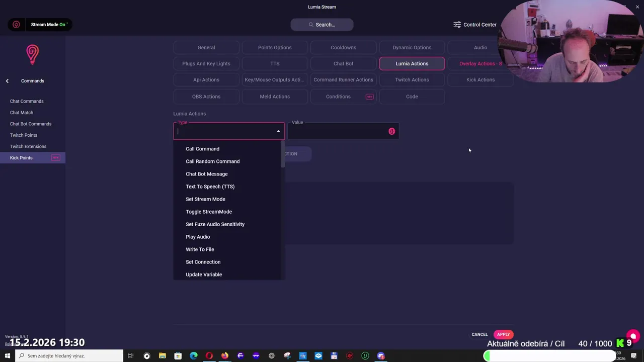Click the green Kick K icon in overlay
This screenshot has width=644, height=362.
point(620,343)
